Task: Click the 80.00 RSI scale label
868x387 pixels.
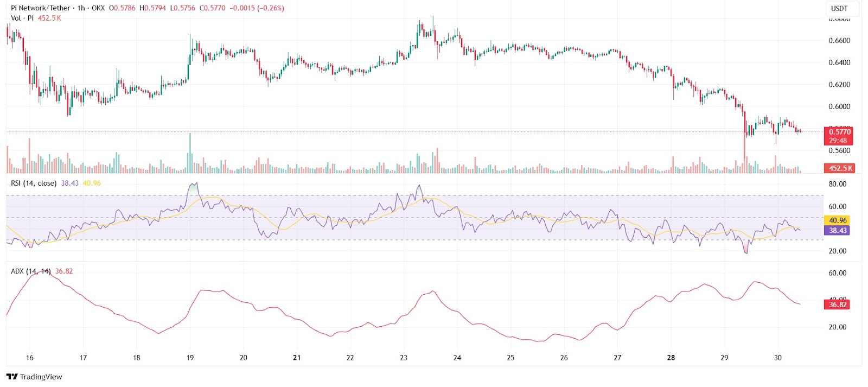Action: tap(837, 184)
